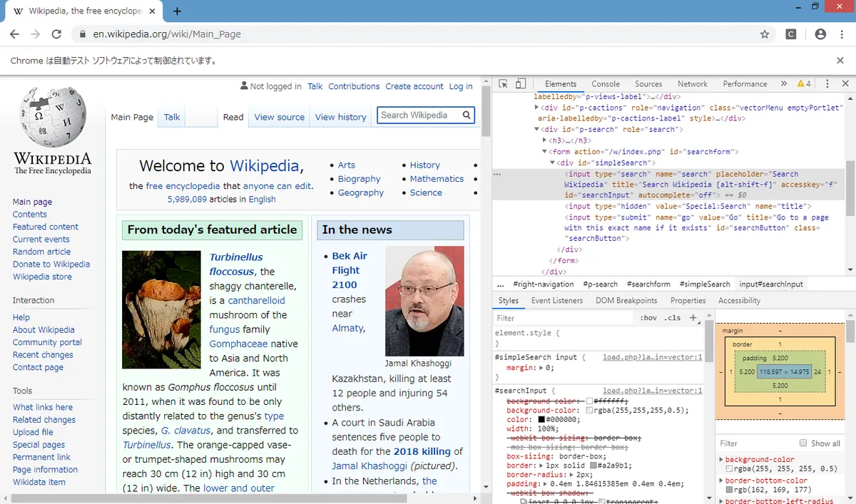The image size is (856, 504).
Task: Collapse the p-search div in Elements tree
Action: [x=536, y=129]
